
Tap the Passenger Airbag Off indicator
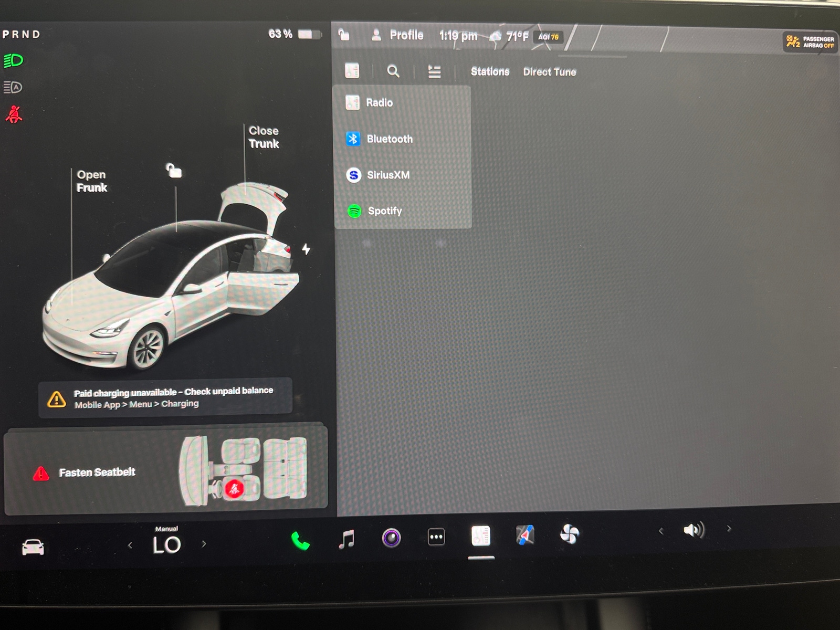point(809,41)
